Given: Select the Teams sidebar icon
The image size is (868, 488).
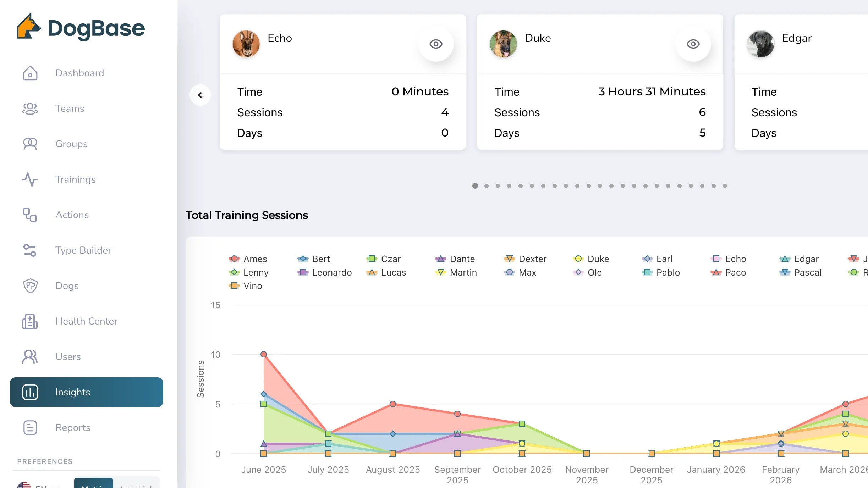Looking at the screenshot, I should [x=30, y=109].
